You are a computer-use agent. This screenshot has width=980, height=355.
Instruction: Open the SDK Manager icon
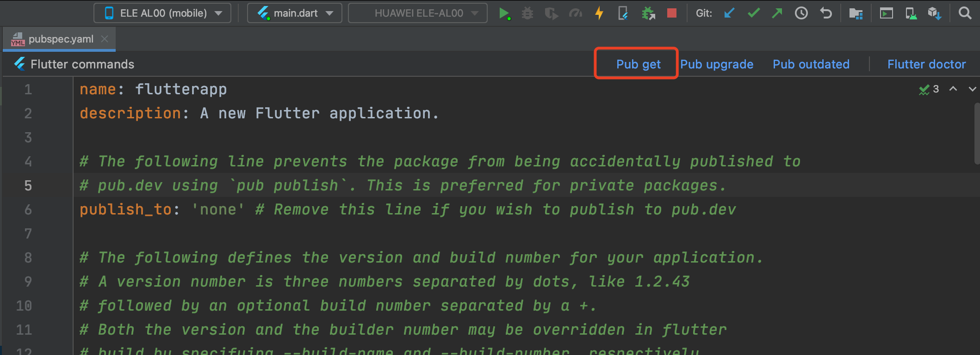pos(934,13)
